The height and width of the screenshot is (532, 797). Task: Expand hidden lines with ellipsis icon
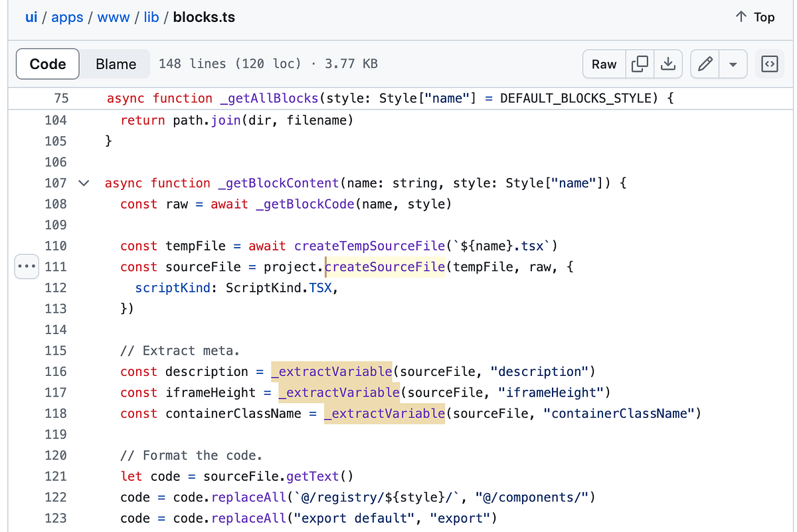tap(26, 266)
